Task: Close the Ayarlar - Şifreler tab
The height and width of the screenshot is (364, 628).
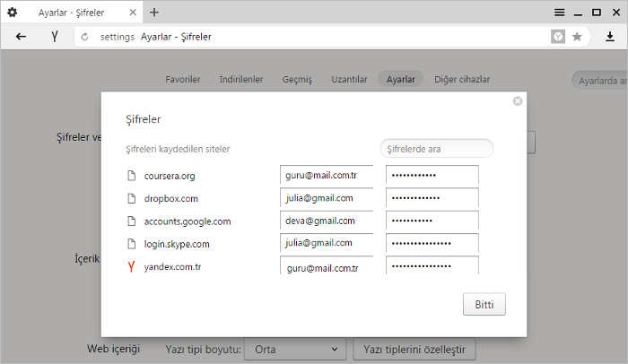Action: point(133,13)
